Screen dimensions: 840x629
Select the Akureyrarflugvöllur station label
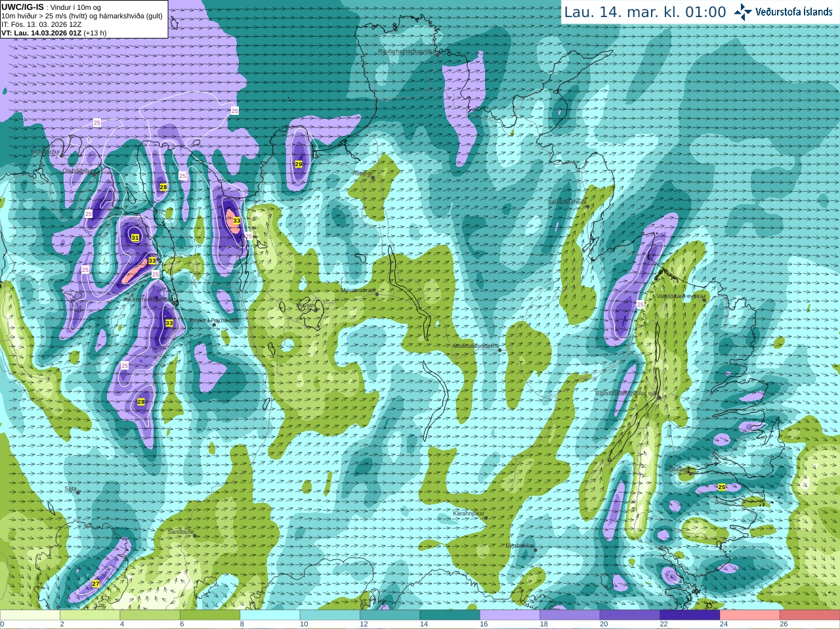148,299
